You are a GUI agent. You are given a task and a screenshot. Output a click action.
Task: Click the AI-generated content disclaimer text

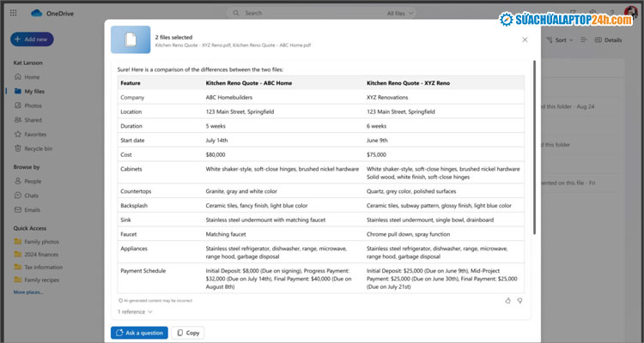tap(158, 301)
